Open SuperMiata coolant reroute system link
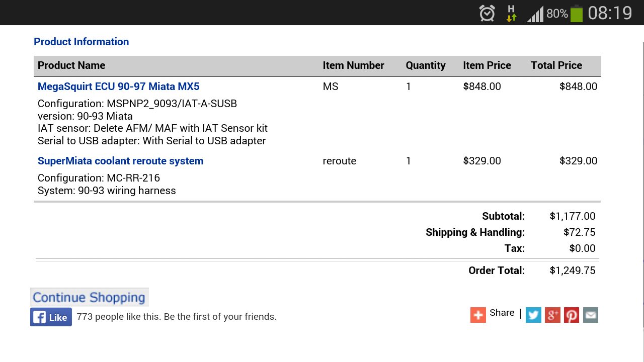 (121, 161)
